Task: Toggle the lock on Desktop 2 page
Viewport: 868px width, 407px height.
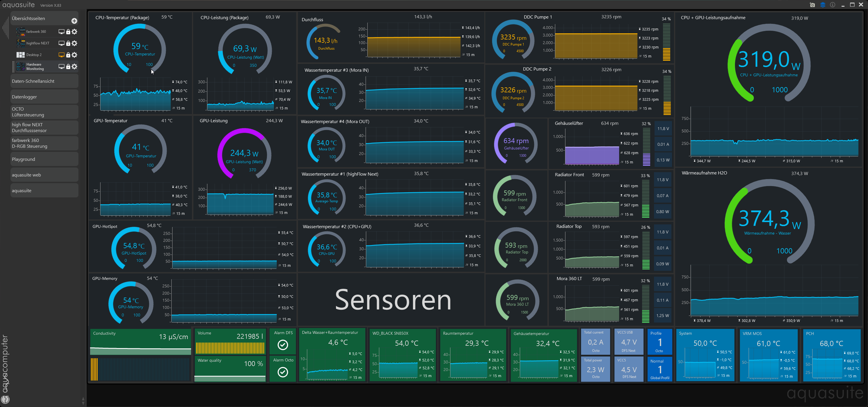Action: tap(68, 55)
